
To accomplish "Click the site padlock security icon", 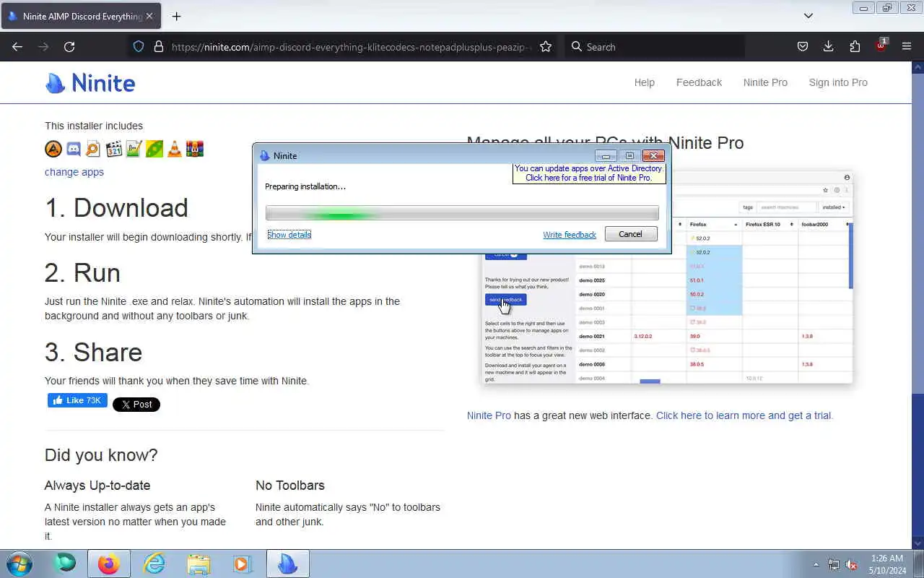I will pyautogui.click(x=159, y=46).
